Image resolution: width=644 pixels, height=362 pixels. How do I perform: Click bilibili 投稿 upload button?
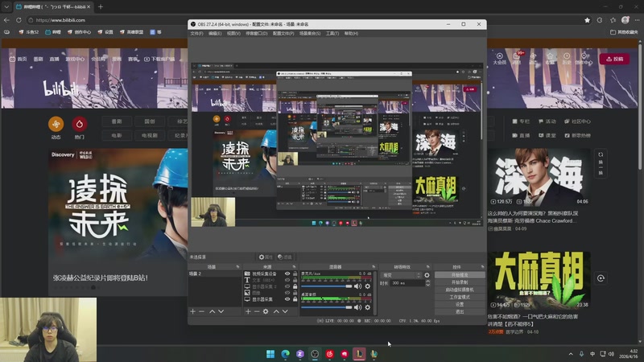[x=615, y=59]
